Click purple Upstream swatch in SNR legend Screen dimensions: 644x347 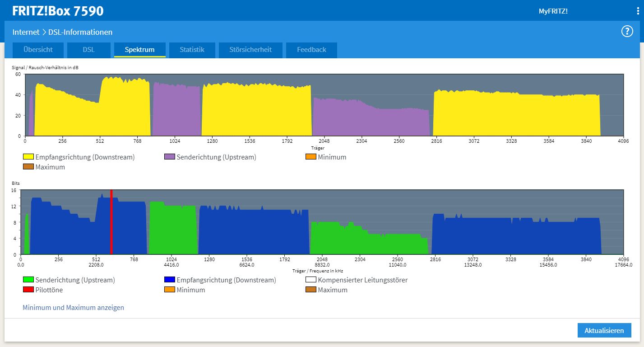pos(170,157)
